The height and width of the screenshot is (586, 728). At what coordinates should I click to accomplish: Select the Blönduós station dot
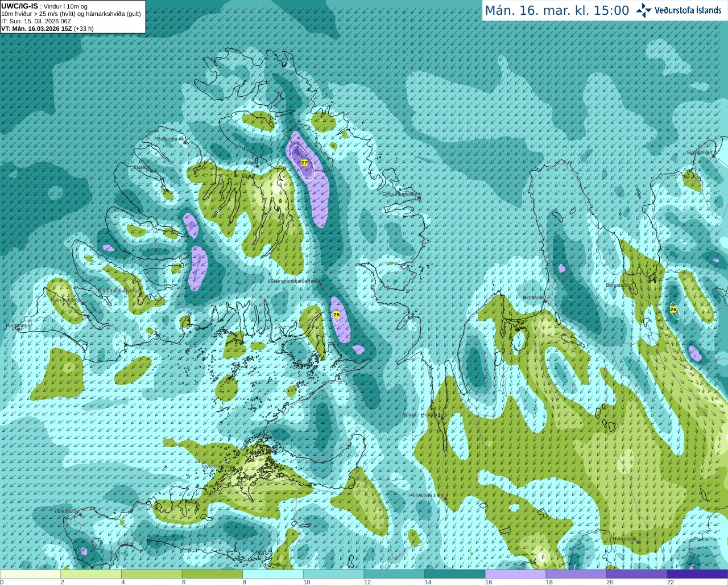[x=544, y=301]
